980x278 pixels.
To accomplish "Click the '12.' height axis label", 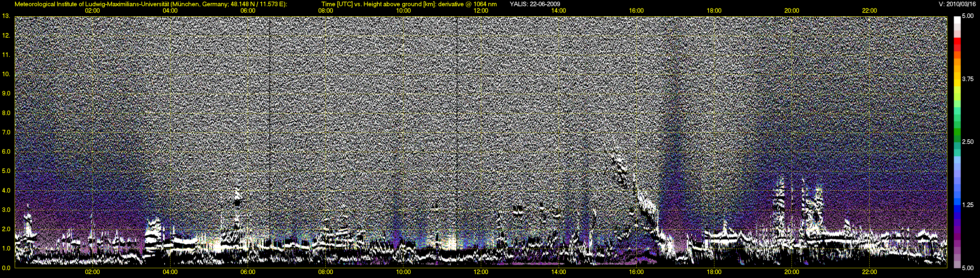I will pyautogui.click(x=6, y=35).
